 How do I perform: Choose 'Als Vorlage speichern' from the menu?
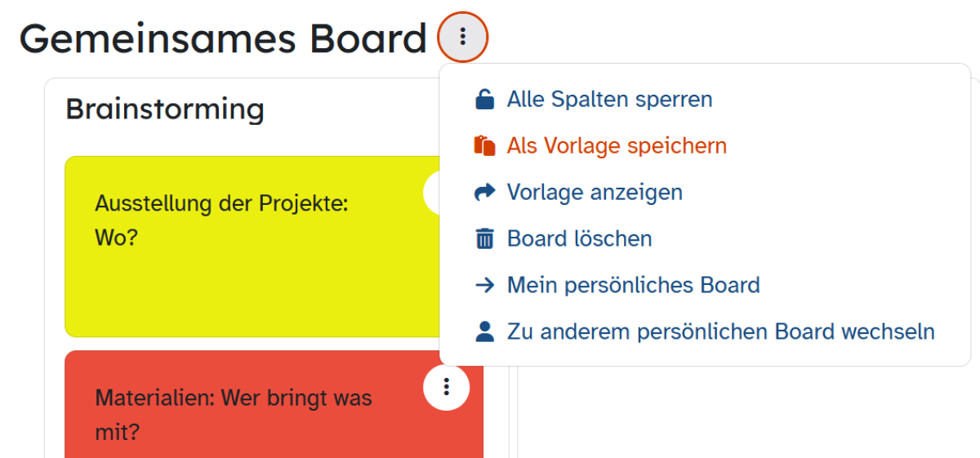[617, 146]
